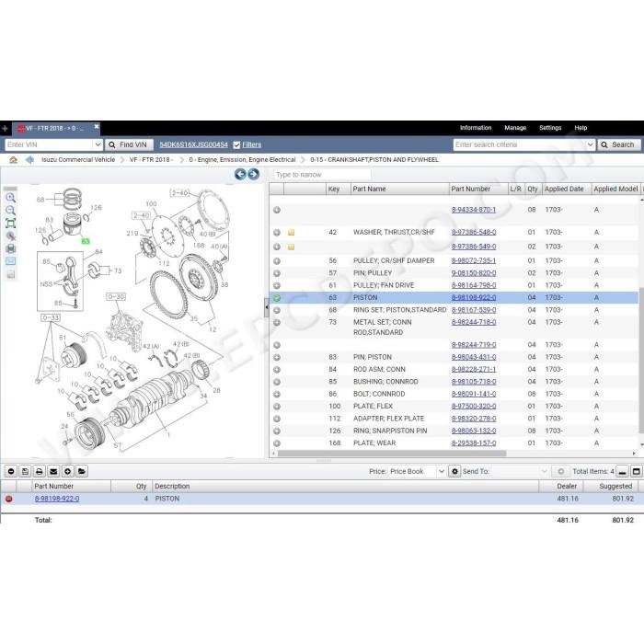644x644 pixels.
Task: Save the picklist with floppy disk icon
Action: (25, 471)
